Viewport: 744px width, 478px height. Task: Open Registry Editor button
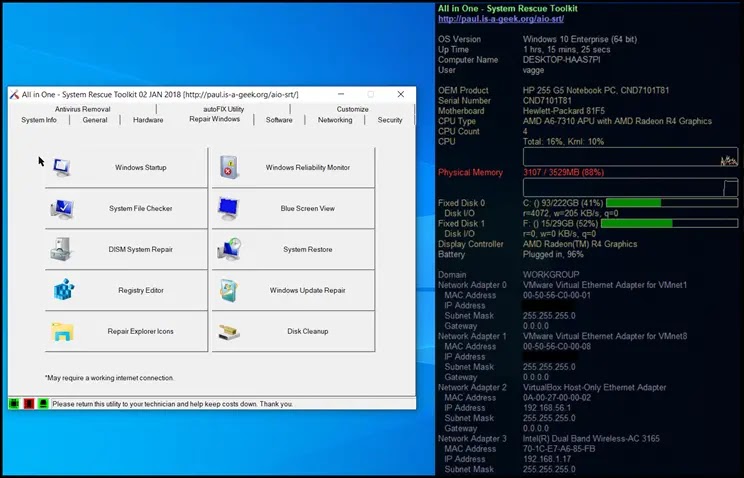(126, 290)
